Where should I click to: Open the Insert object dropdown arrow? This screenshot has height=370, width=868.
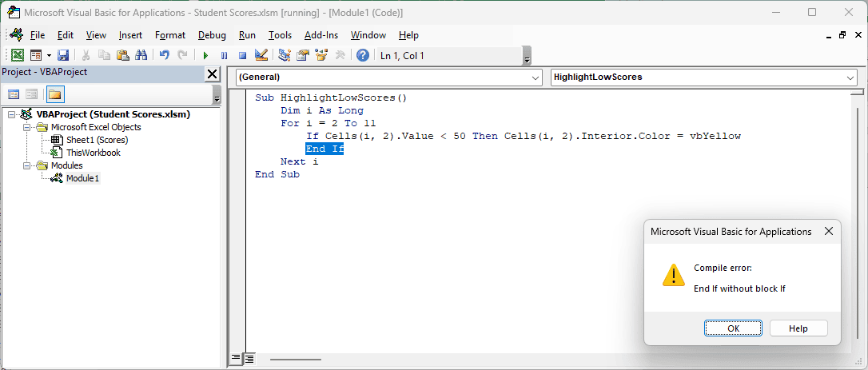49,55
